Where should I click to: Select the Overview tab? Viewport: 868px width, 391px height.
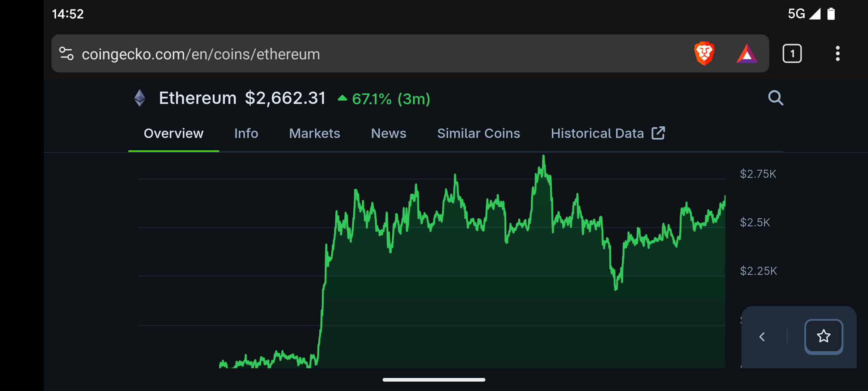point(174,133)
